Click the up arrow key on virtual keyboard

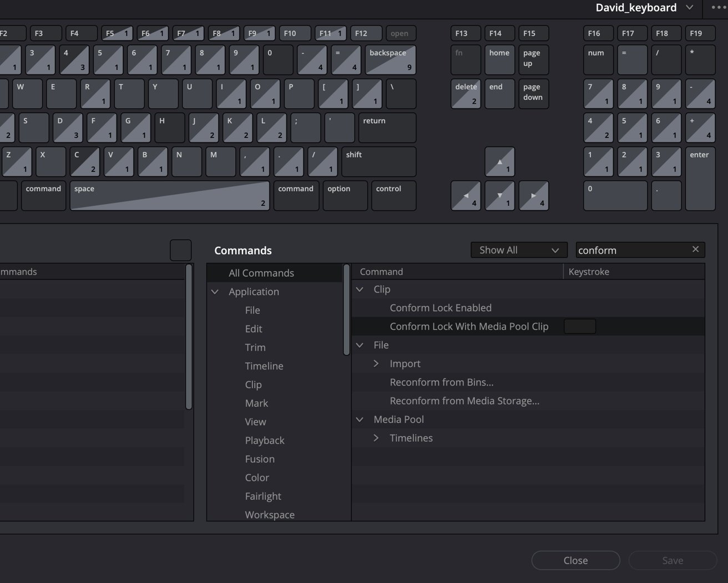click(x=499, y=161)
